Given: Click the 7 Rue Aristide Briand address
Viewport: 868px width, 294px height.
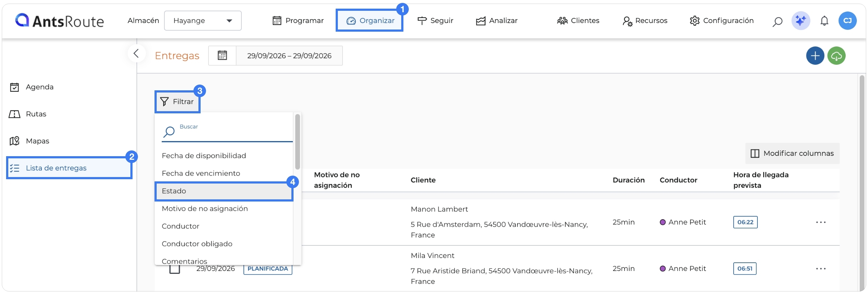Looking at the screenshot, I should [502, 276].
